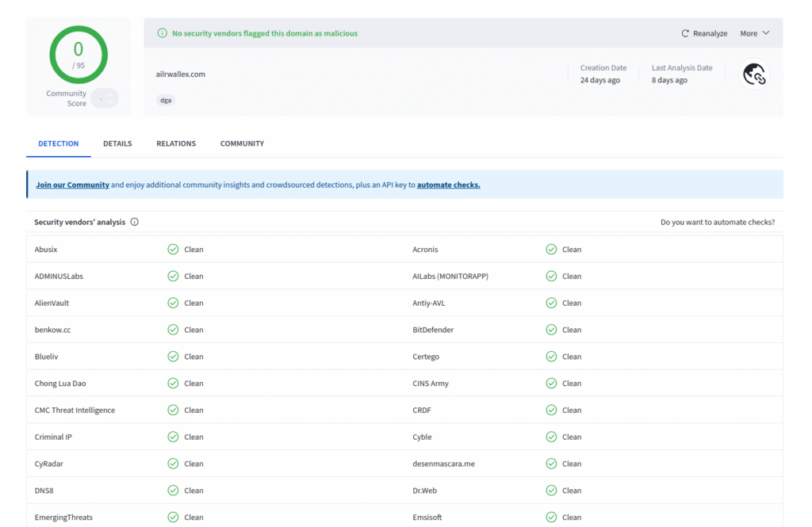Expand the Last Analysis Date details
Image resolution: width=812 pixels, height=527 pixels.
tap(684, 75)
